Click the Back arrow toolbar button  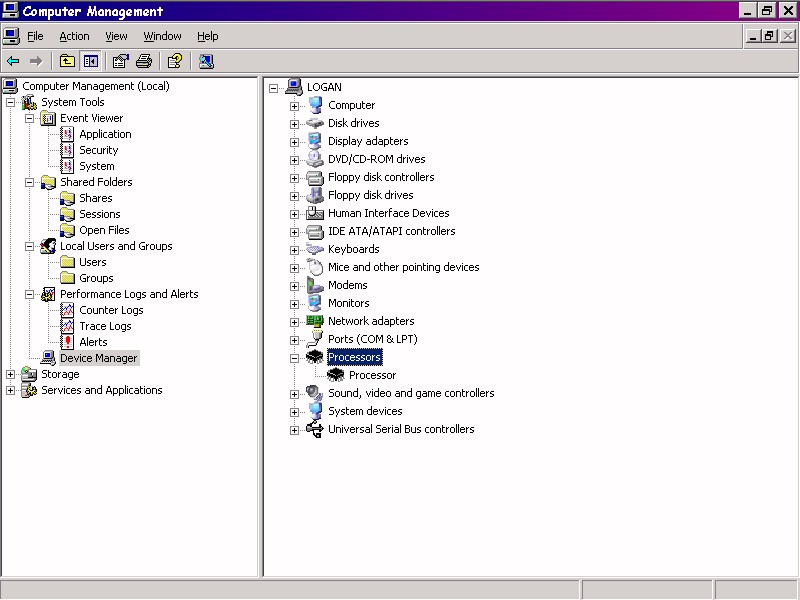(x=13, y=61)
